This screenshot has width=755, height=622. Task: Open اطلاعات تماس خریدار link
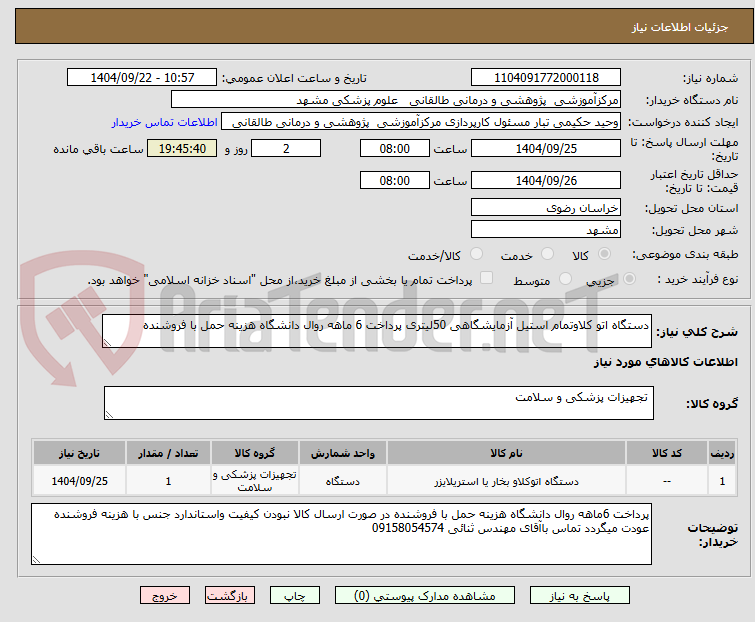[165, 122]
